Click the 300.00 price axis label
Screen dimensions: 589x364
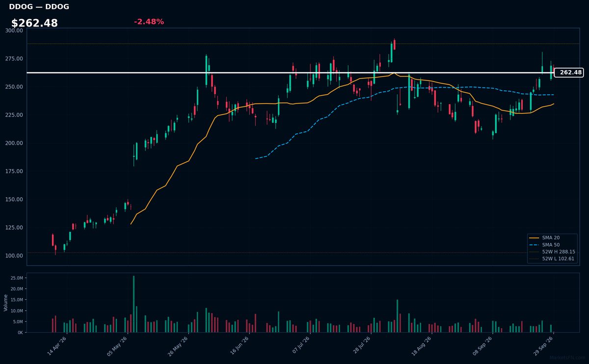pos(14,30)
